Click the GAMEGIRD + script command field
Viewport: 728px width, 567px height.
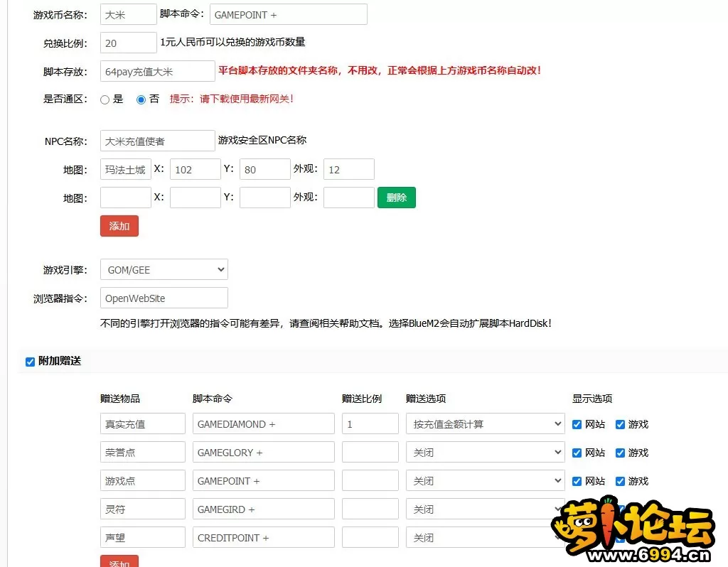point(264,509)
